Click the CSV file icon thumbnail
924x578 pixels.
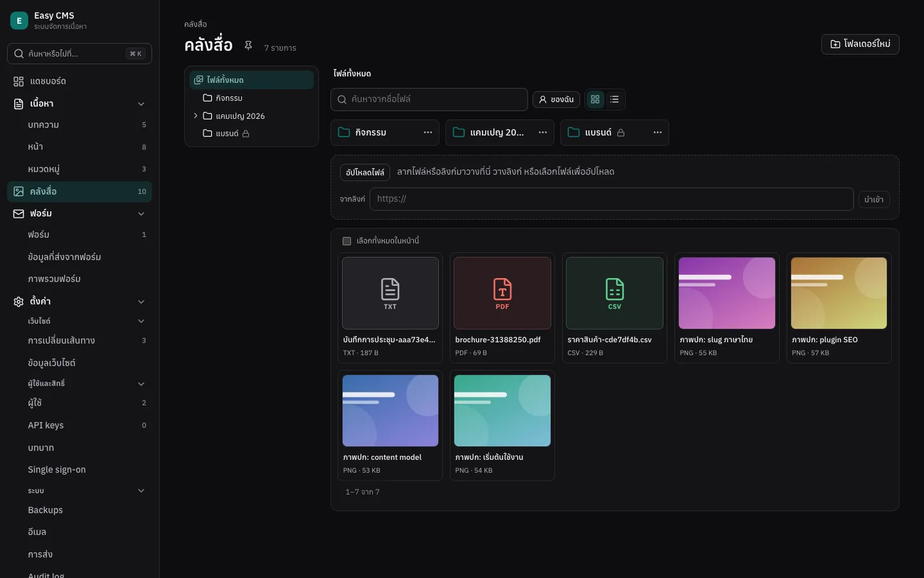click(x=615, y=293)
